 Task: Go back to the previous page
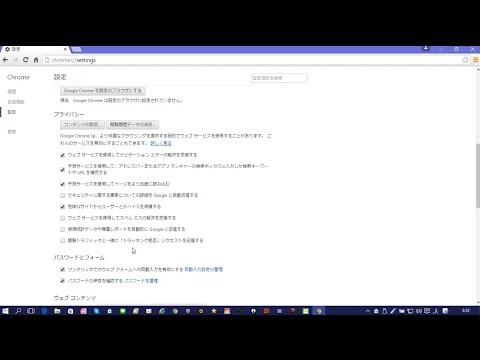pos(5,60)
